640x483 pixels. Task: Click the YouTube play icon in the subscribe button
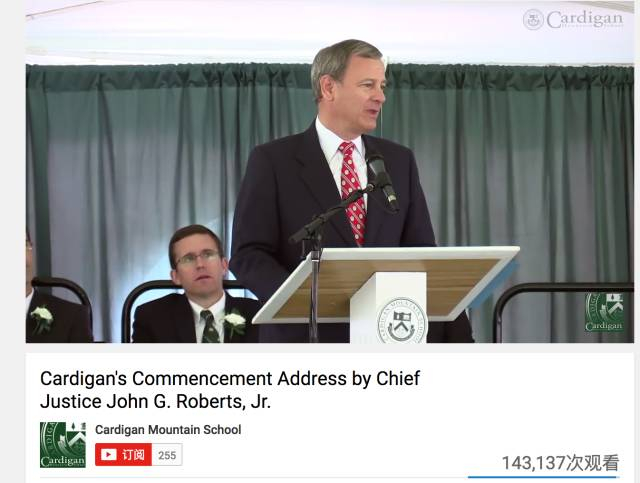click(x=109, y=454)
